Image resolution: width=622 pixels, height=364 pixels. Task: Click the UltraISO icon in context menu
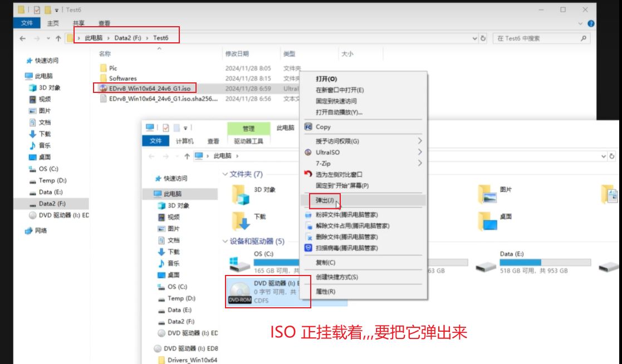click(x=308, y=152)
